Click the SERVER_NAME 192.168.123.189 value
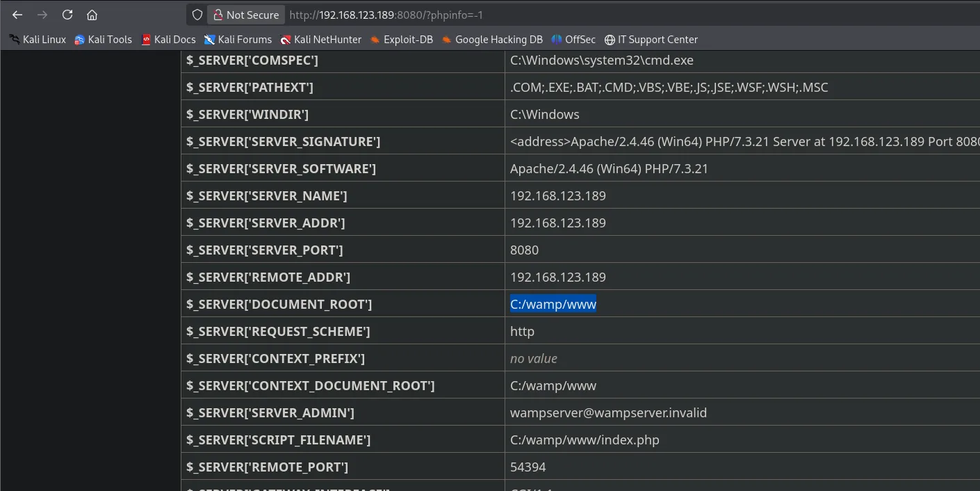This screenshot has height=491, width=980. (558, 196)
